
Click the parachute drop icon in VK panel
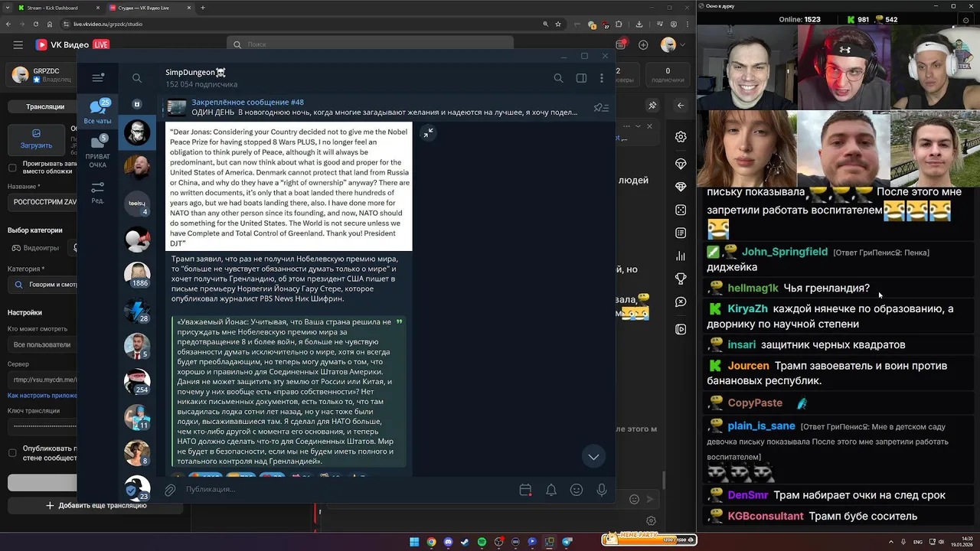(681, 165)
